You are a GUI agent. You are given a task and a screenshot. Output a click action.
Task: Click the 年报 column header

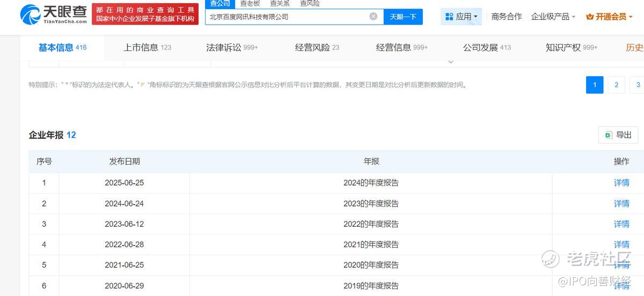pyautogui.click(x=371, y=161)
